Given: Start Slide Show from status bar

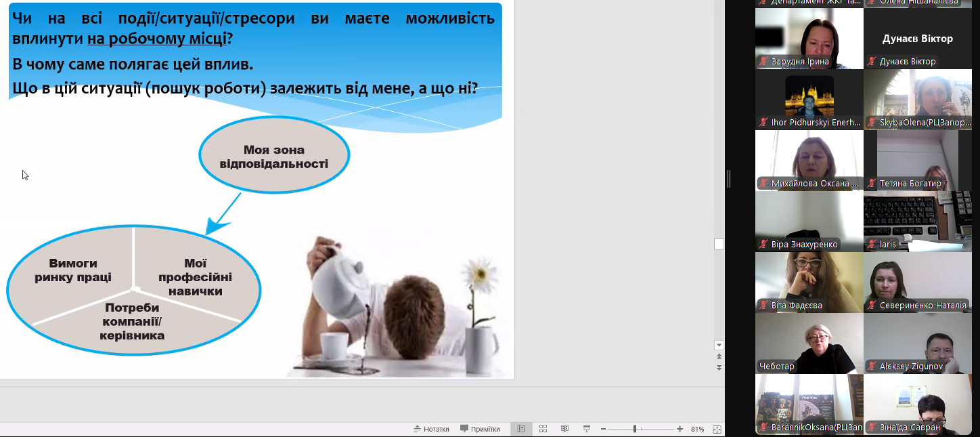Looking at the screenshot, I should pyautogui.click(x=587, y=429).
